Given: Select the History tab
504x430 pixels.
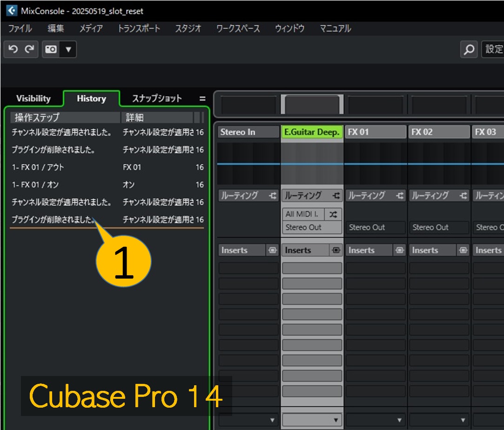Looking at the screenshot, I should pyautogui.click(x=91, y=98).
